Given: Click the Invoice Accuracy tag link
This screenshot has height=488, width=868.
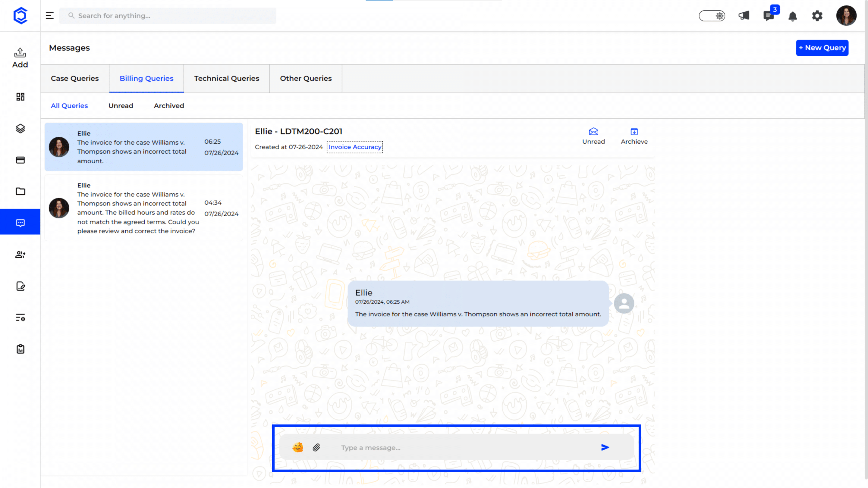Looking at the screenshot, I should tap(354, 147).
